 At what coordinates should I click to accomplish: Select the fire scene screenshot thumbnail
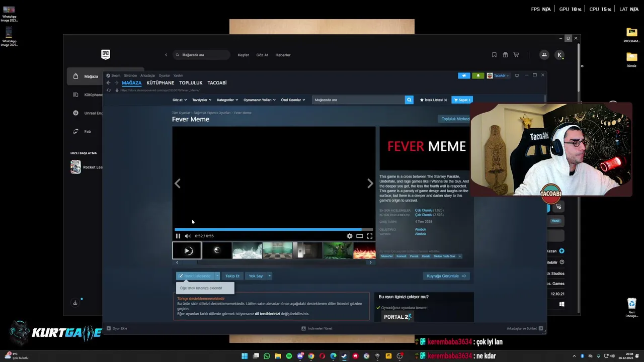[364, 250]
